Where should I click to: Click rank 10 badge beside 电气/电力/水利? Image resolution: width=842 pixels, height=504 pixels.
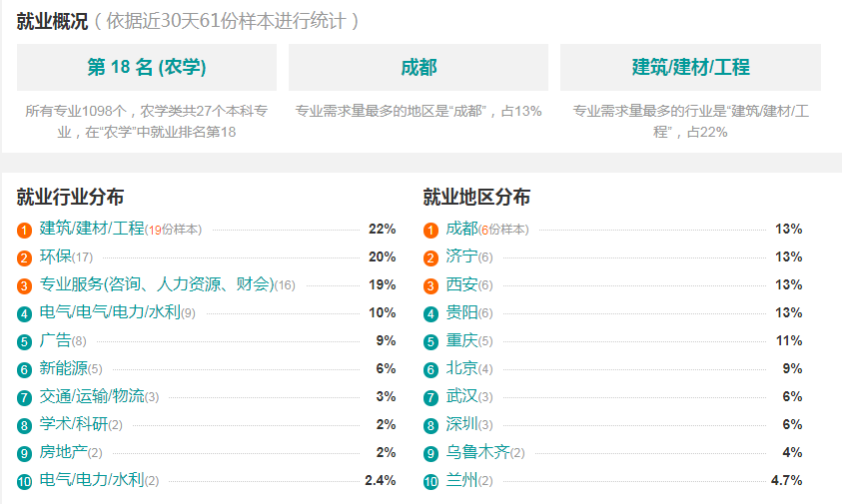coord(24,481)
